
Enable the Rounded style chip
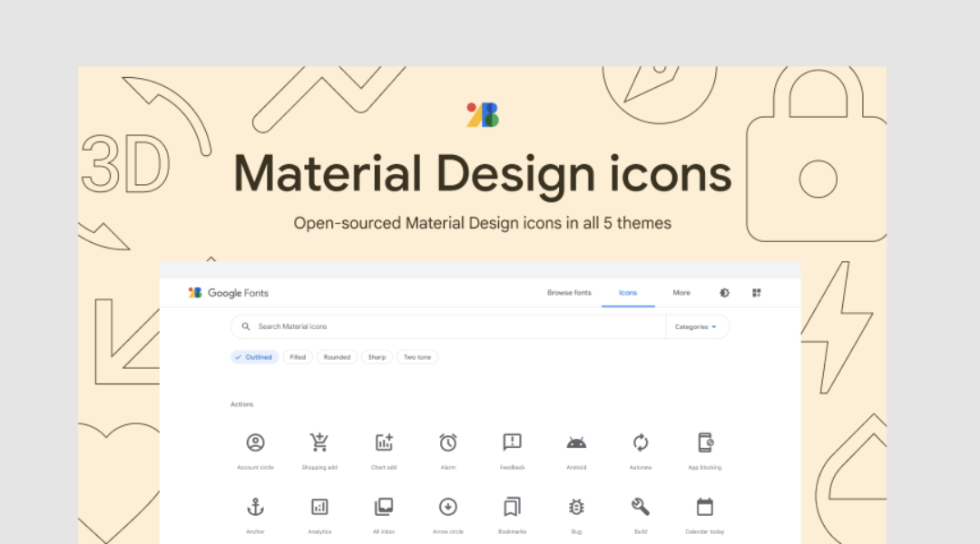click(337, 357)
